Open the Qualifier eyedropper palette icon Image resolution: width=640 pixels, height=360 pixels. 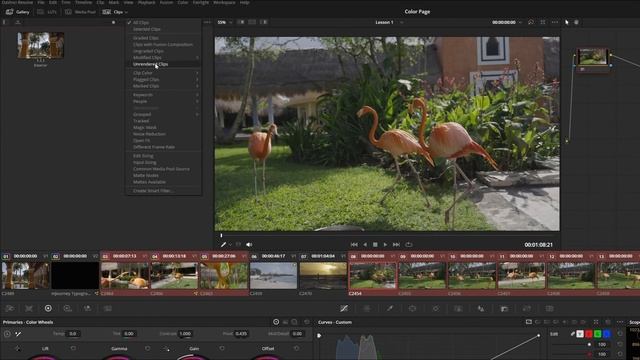[390, 309]
